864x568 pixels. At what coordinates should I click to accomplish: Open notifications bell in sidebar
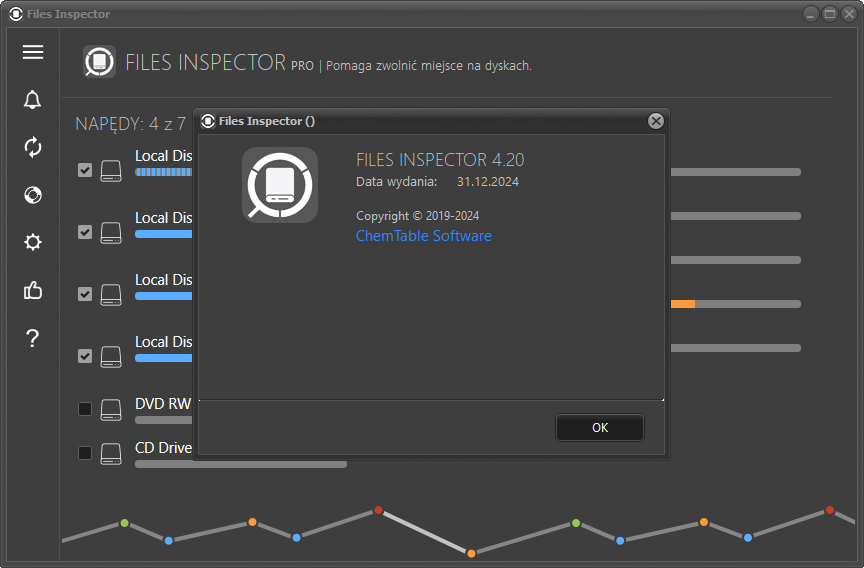(x=33, y=100)
